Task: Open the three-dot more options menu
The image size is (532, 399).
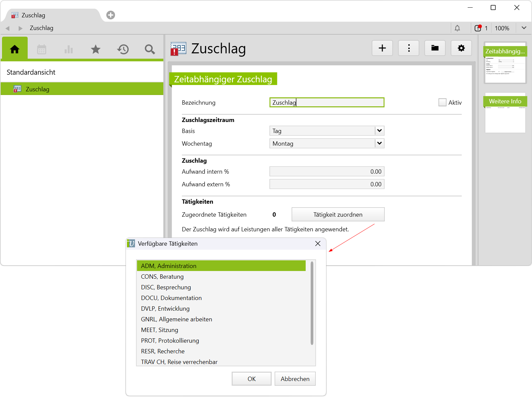Action: (x=409, y=48)
